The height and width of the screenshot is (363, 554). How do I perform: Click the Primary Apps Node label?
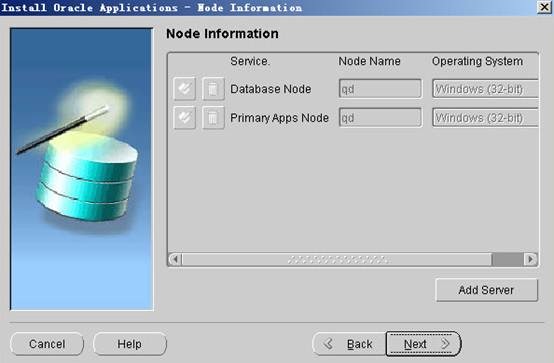279,118
